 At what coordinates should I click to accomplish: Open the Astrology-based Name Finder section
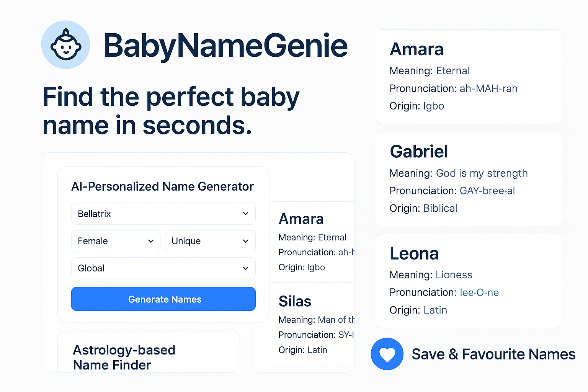click(x=124, y=357)
